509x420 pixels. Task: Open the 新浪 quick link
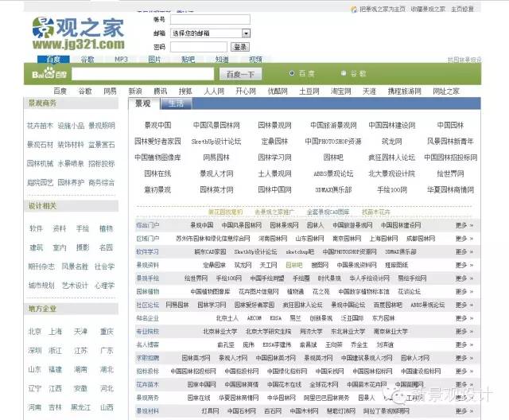(x=135, y=91)
